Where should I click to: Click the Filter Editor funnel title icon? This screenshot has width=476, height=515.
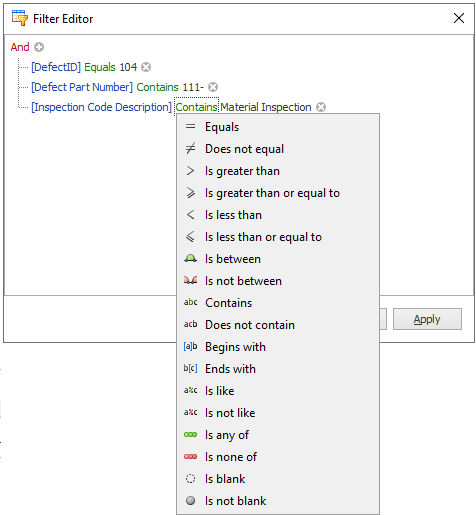pyautogui.click(x=19, y=18)
